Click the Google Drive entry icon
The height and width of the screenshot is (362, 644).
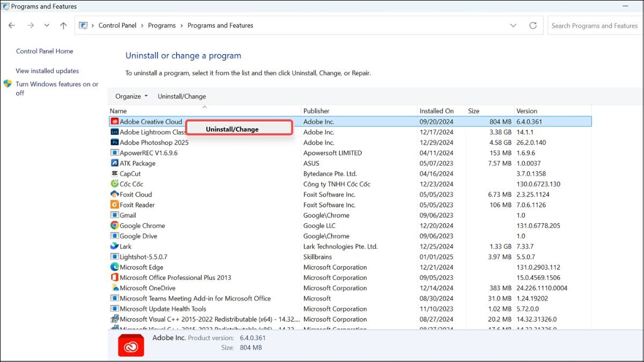coord(114,236)
